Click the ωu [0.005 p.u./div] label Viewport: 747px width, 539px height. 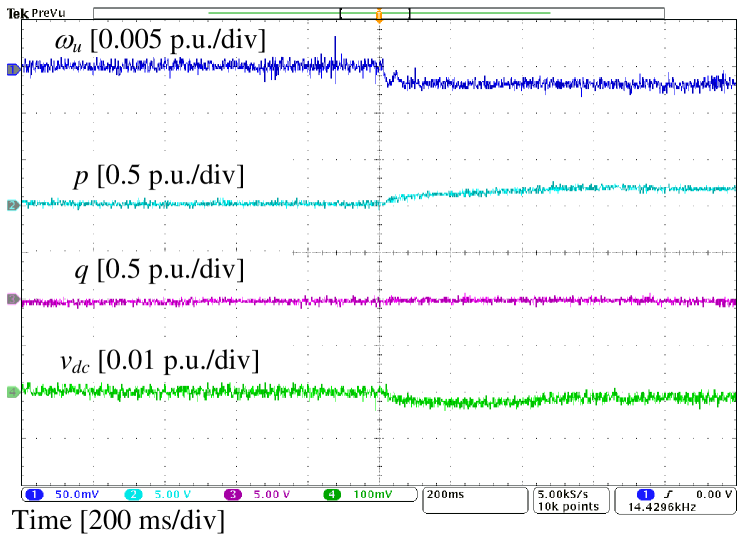[160, 41]
